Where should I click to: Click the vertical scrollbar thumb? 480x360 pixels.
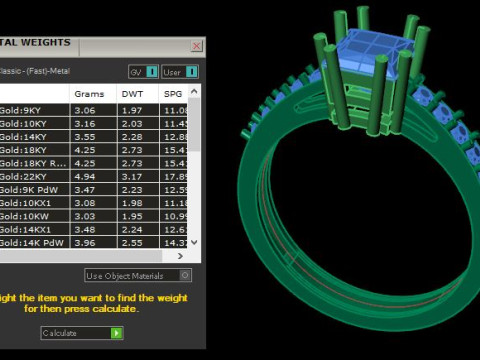point(194,124)
